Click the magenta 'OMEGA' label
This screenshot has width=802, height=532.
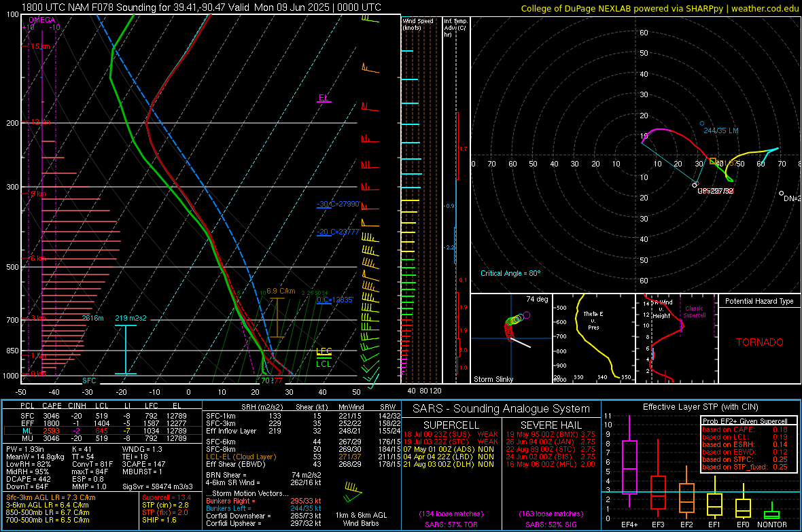(x=42, y=20)
